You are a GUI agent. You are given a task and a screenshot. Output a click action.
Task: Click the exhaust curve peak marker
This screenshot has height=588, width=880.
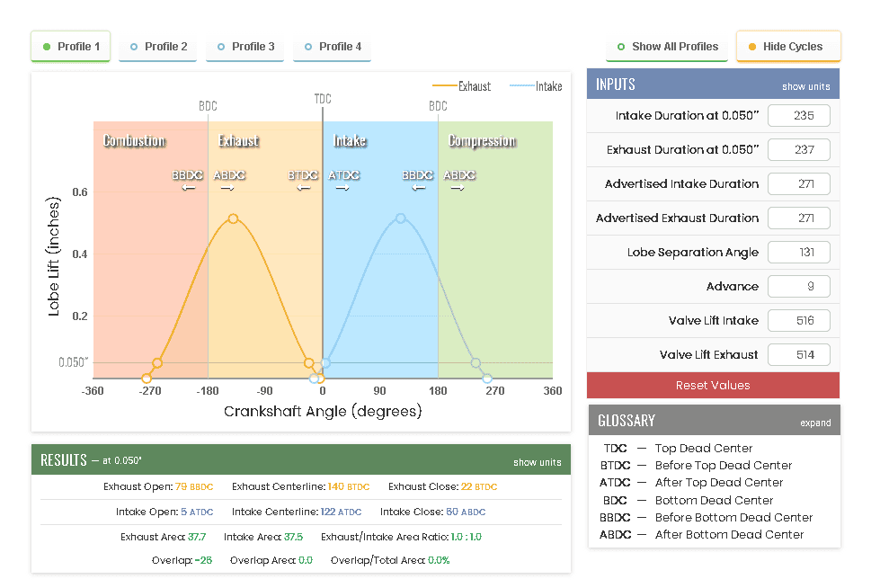[x=233, y=218]
